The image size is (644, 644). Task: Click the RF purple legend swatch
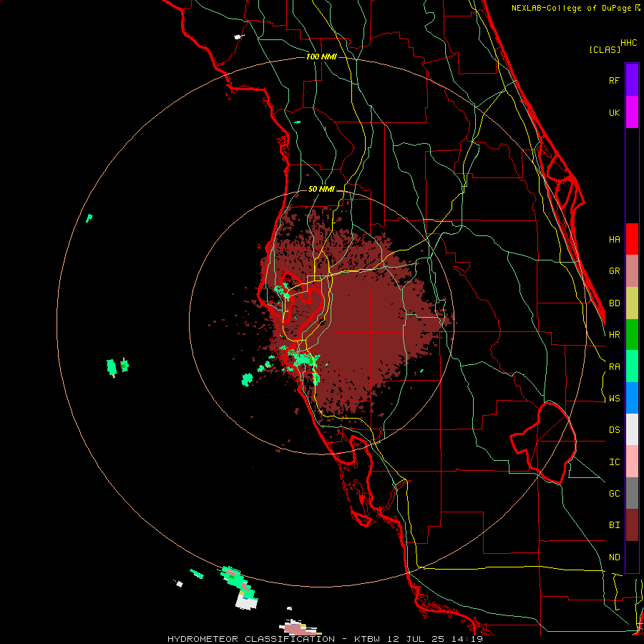pos(632,80)
